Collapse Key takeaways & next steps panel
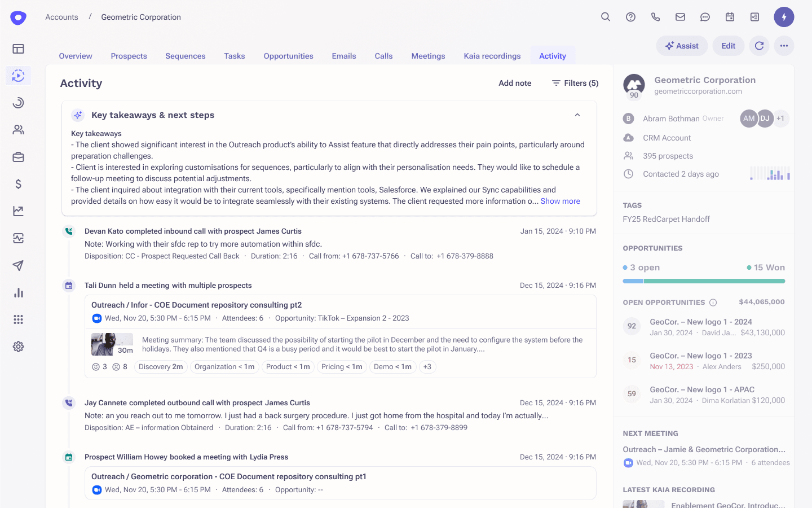The image size is (812, 508). [x=577, y=115]
